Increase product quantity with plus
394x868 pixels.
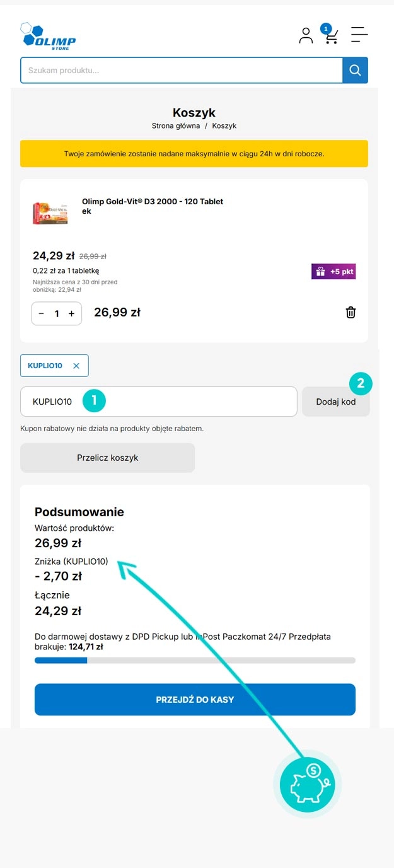pos(71,313)
